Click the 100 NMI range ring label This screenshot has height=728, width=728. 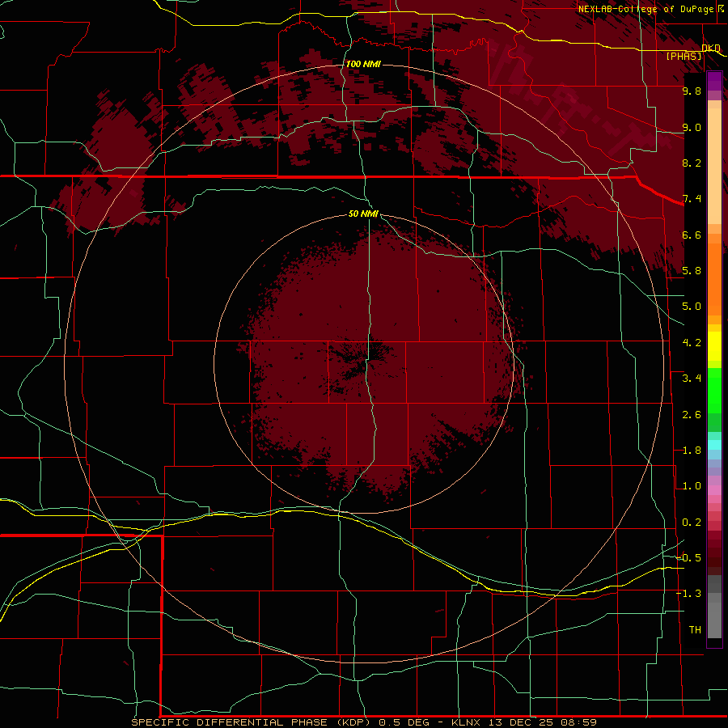[363, 64]
